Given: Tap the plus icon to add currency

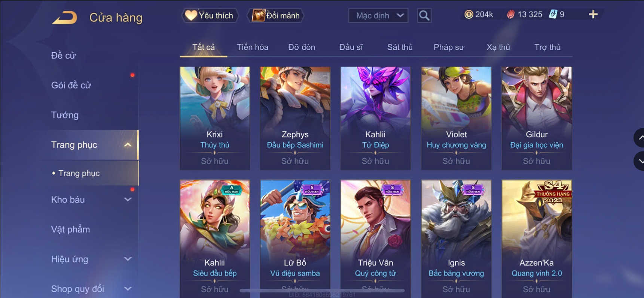Looking at the screenshot, I should pyautogui.click(x=593, y=15).
